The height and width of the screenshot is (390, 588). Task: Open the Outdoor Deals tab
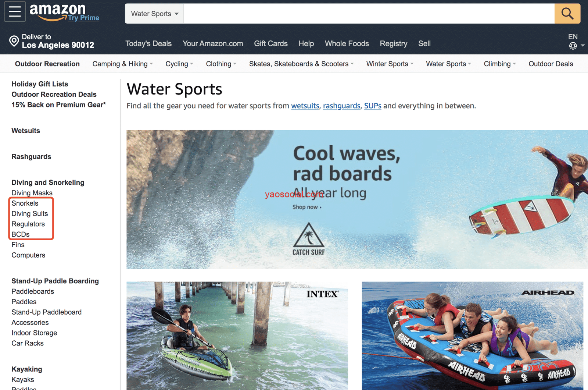(x=551, y=64)
